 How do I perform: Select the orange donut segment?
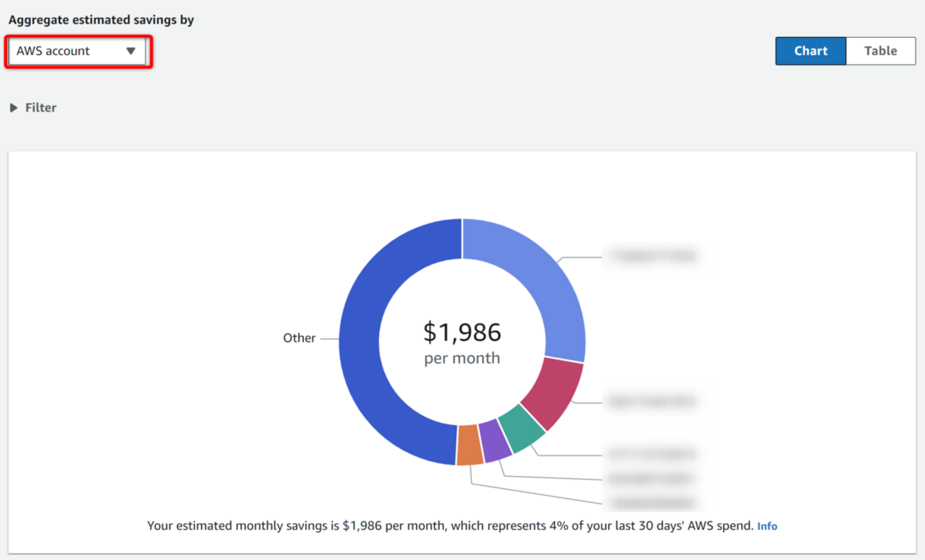[x=470, y=445]
